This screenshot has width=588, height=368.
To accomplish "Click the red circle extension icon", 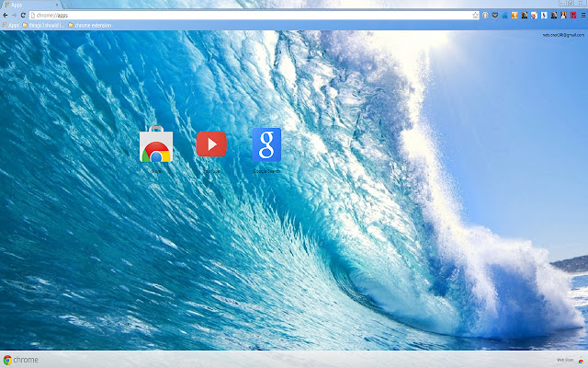I will point(534,16).
